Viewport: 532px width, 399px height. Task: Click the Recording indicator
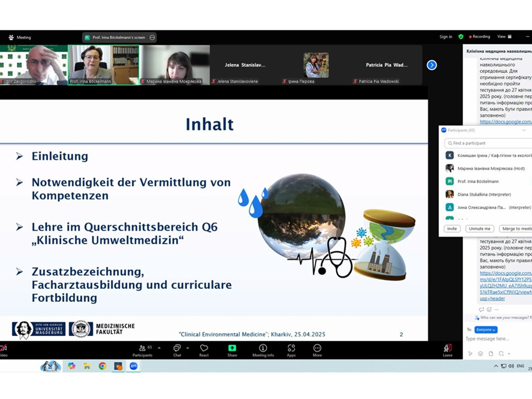coord(480,37)
